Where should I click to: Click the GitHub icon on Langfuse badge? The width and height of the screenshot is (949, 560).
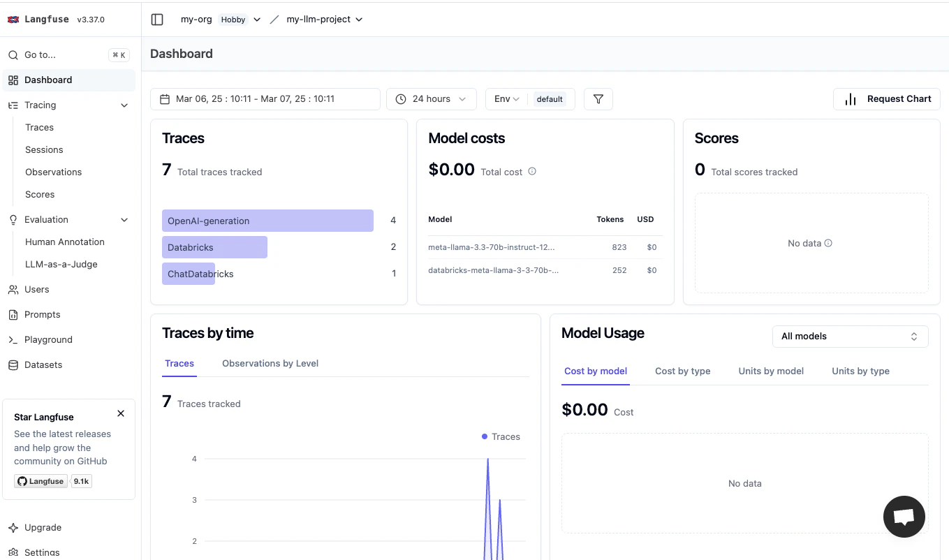(22, 481)
